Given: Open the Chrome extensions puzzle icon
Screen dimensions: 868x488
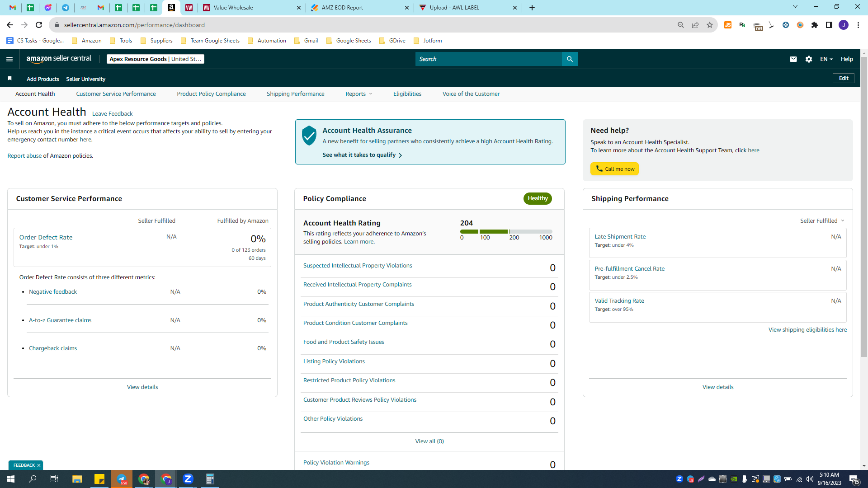Looking at the screenshot, I should pyautogui.click(x=815, y=25).
